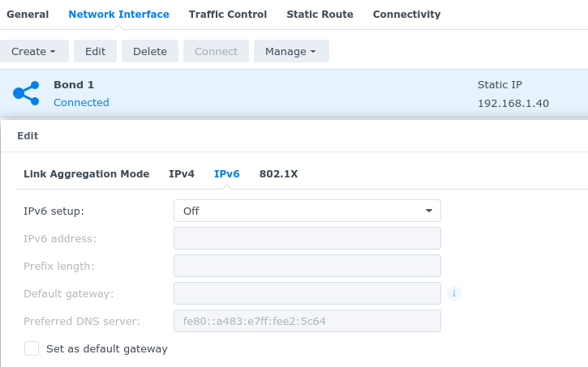Click the Prefix length field

(307, 266)
